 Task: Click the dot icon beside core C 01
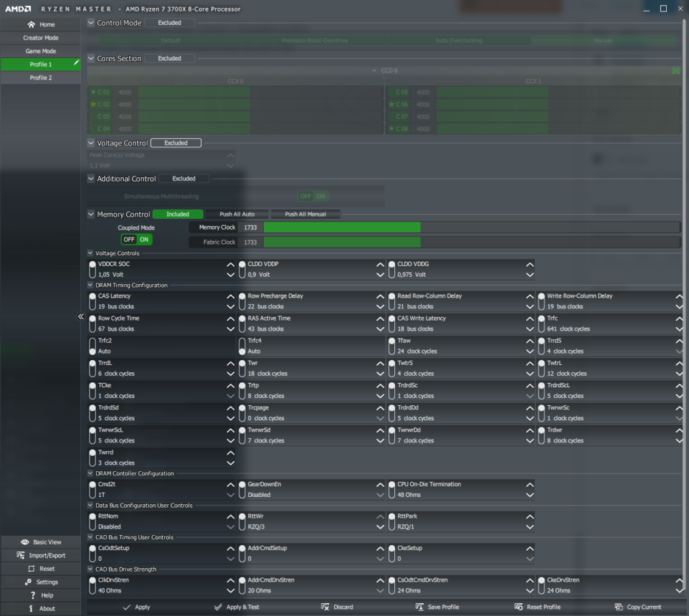[93, 92]
